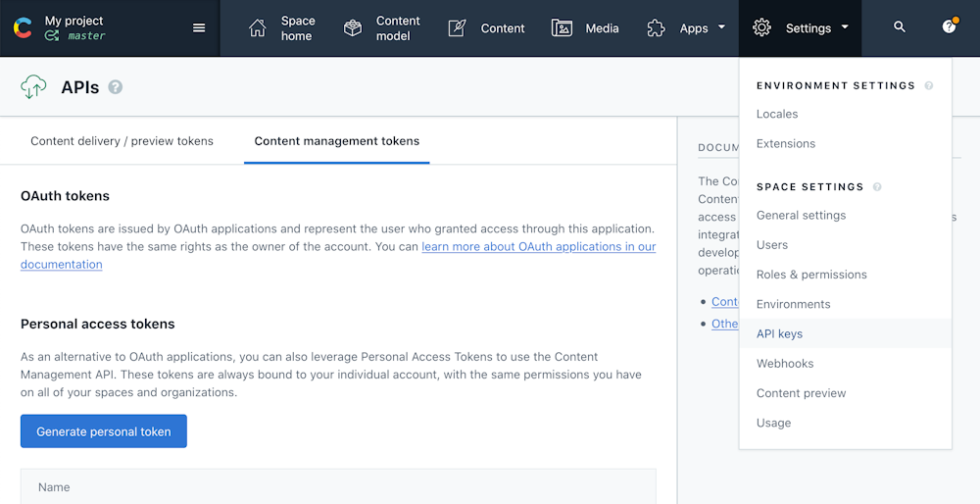980x504 pixels.
Task: Select Locales in settings menu
Action: (845, 114)
